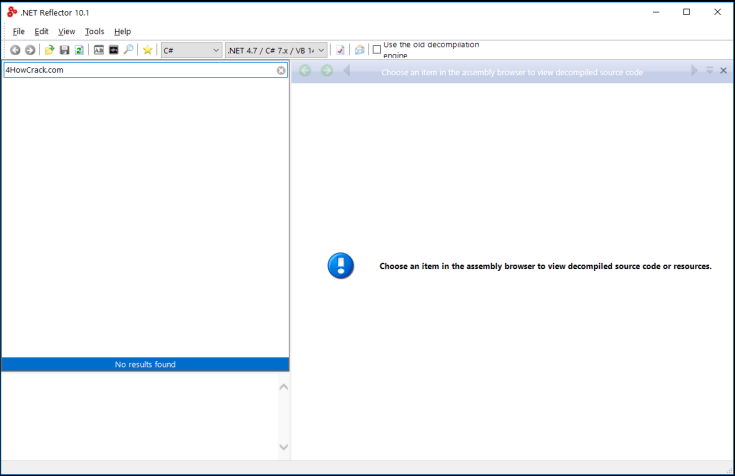Open the code pane header options dropdown arrow
The height and width of the screenshot is (476, 735).
point(710,70)
